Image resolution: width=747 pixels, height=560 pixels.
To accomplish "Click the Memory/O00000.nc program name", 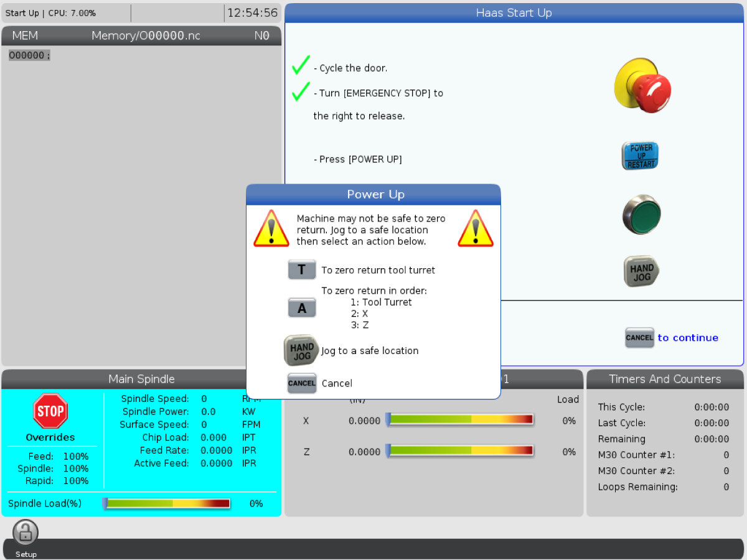I will (146, 35).
